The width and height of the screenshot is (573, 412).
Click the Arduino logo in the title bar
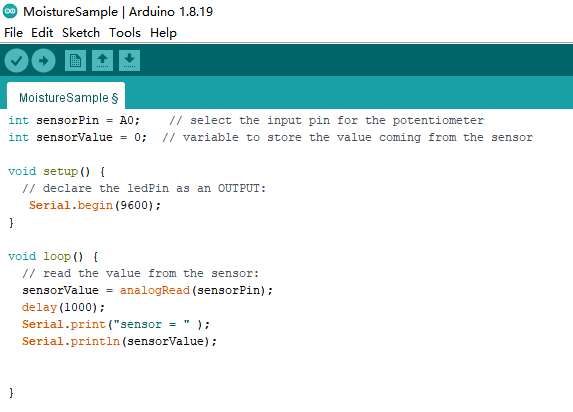click(x=10, y=11)
